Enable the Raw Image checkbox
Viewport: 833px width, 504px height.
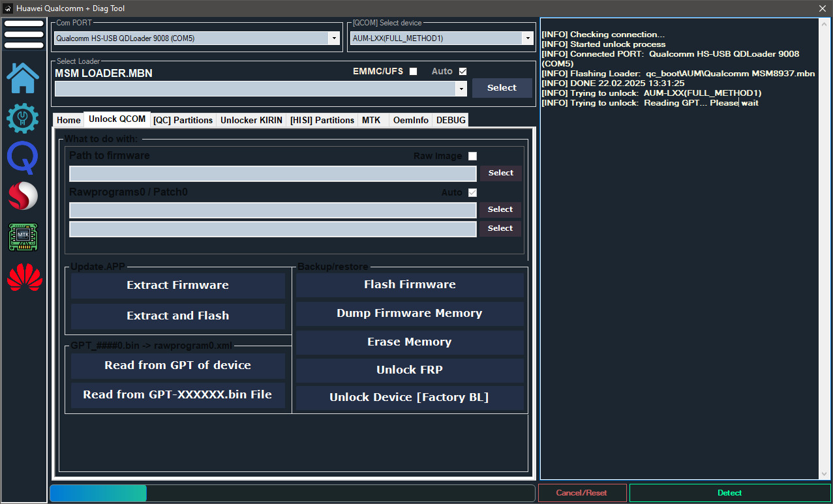[x=472, y=156]
